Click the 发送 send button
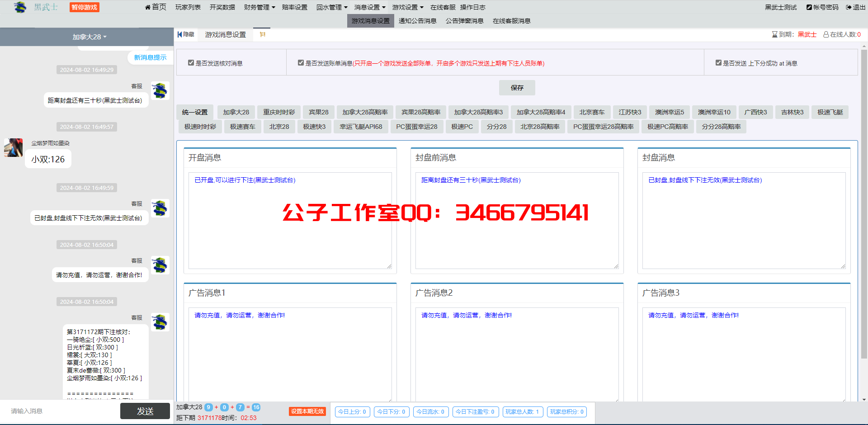This screenshot has width=868, height=425. pos(145,411)
